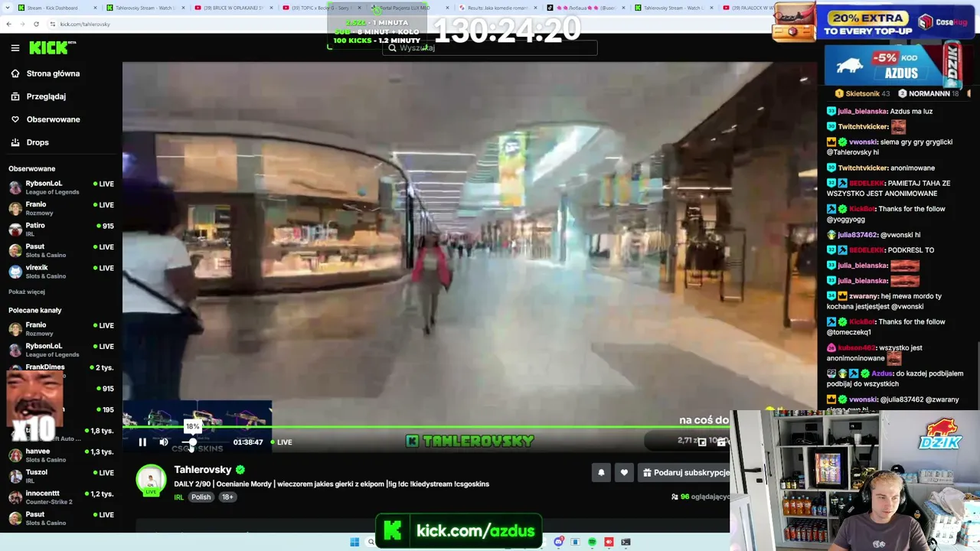Image resolution: width=980 pixels, height=551 pixels.
Task: Click kubson462 username in chat
Action: [857, 347]
